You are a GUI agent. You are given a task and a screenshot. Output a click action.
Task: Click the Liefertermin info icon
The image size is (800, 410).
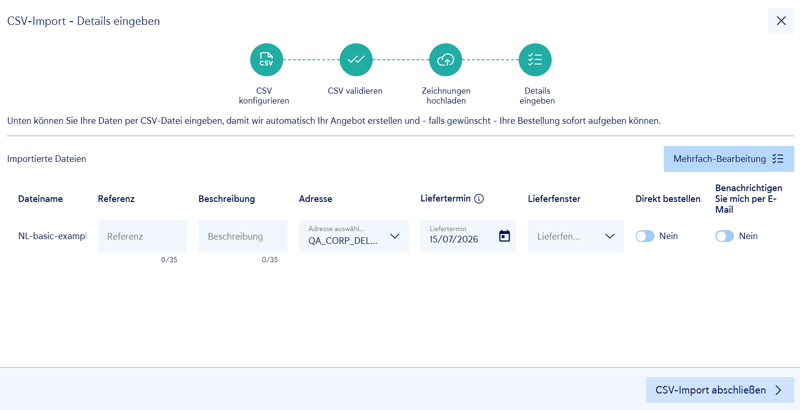point(479,199)
